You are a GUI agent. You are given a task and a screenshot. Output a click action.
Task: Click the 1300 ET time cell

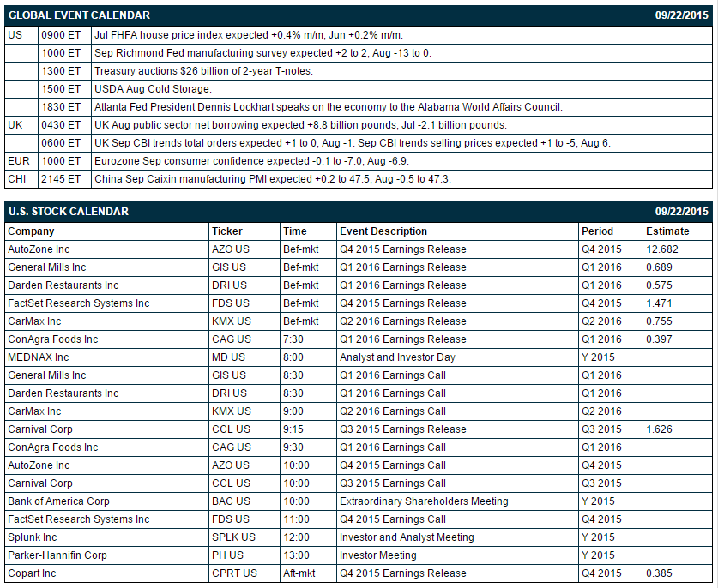(x=61, y=71)
